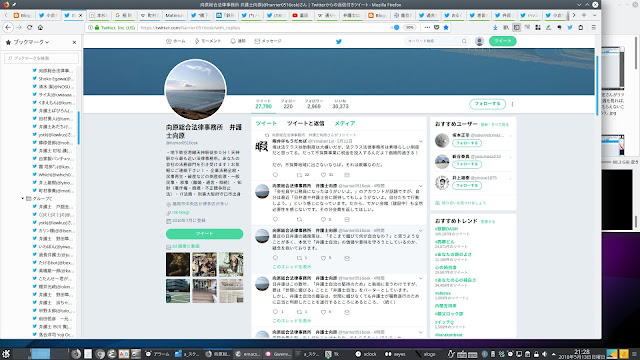
Task: Open Twitter ホーム navigation item
Action: [176, 41]
